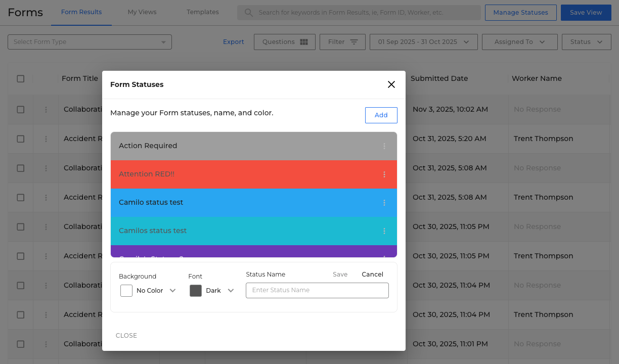
Task: Expand the Status filter dropdown
Action: click(587, 42)
